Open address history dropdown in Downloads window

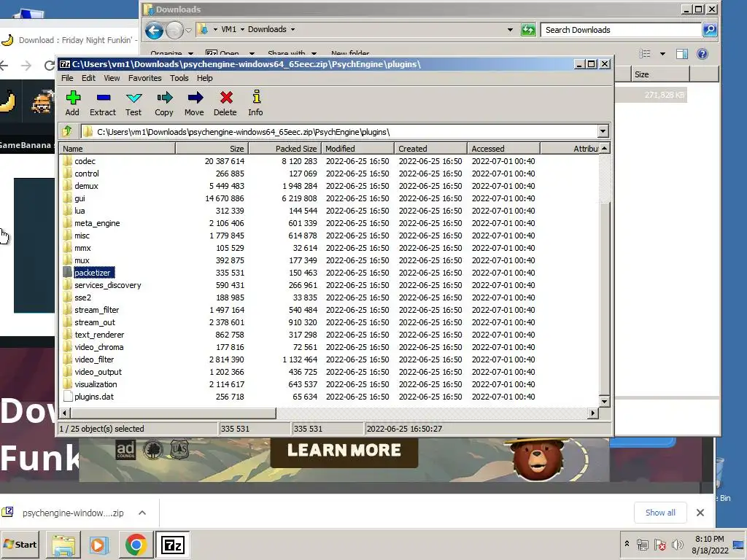(510, 29)
